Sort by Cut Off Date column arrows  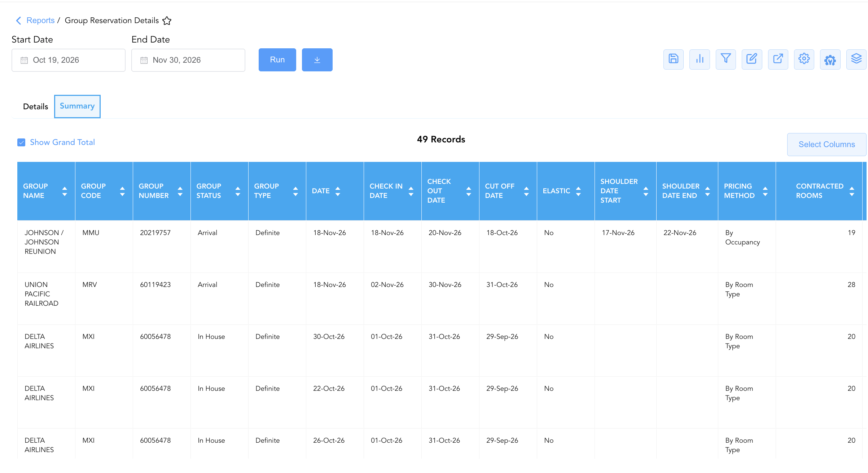point(526,191)
